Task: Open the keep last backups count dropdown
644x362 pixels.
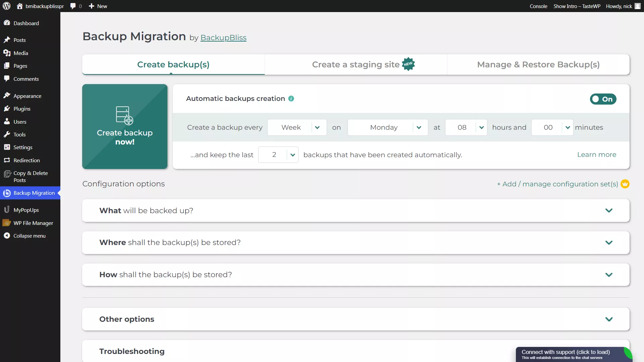Action: click(278, 155)
